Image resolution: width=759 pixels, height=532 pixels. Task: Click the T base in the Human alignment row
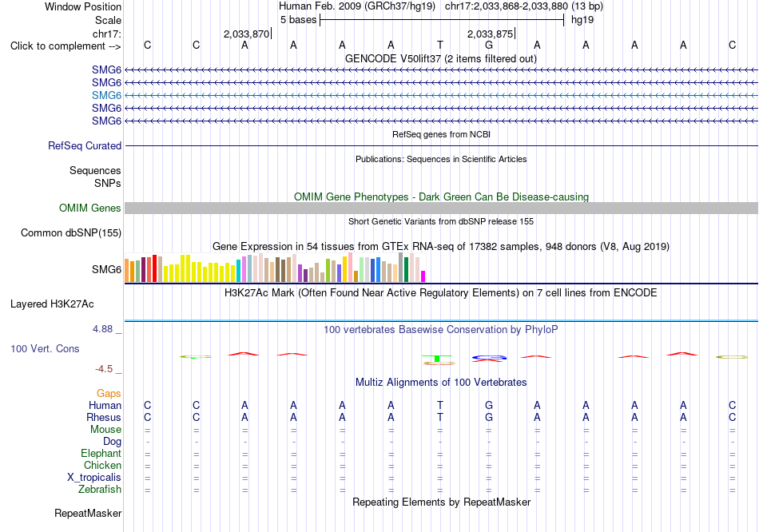439,405
